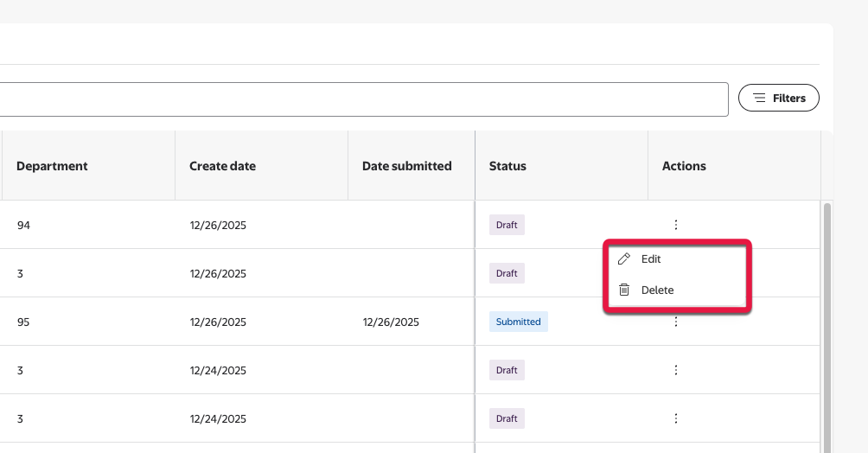
Task: Open the actions kebab for department 94 row
Action: pos(676,225)
